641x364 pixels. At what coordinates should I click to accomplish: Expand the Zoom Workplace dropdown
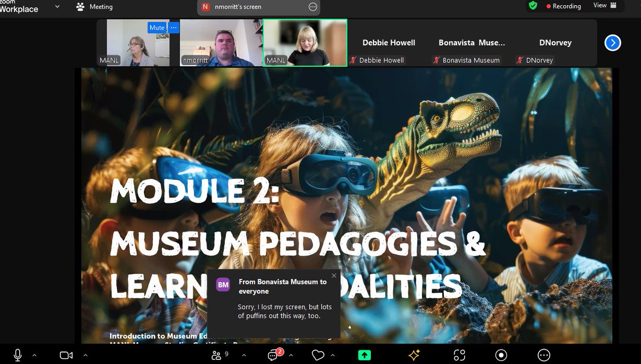[57, 7]
